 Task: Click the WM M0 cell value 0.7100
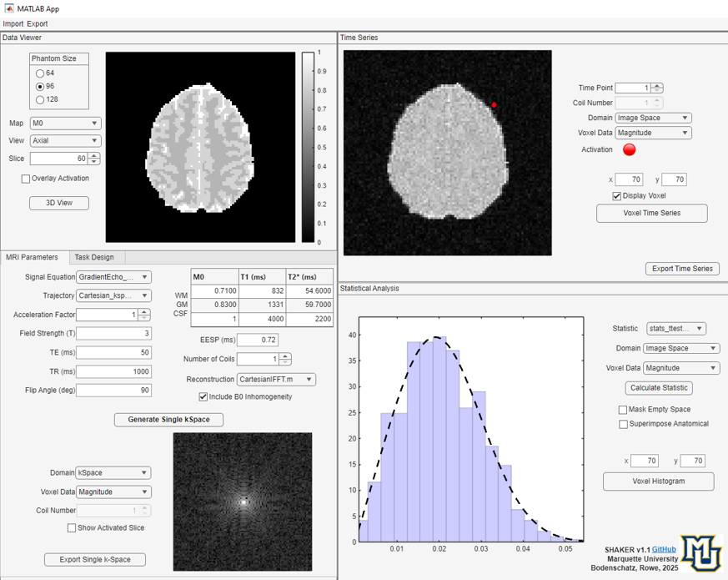click(x=214, y=291)
